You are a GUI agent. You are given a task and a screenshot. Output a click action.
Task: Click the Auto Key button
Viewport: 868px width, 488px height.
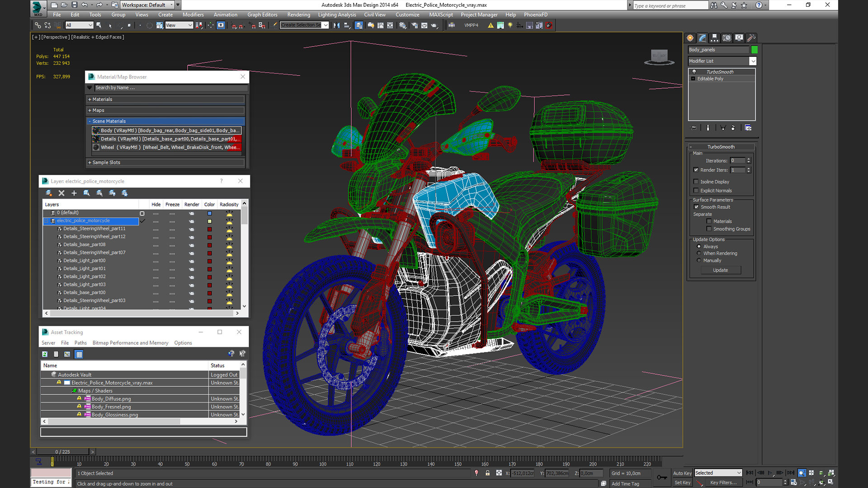pyautogui.click(x=682, y=473)
